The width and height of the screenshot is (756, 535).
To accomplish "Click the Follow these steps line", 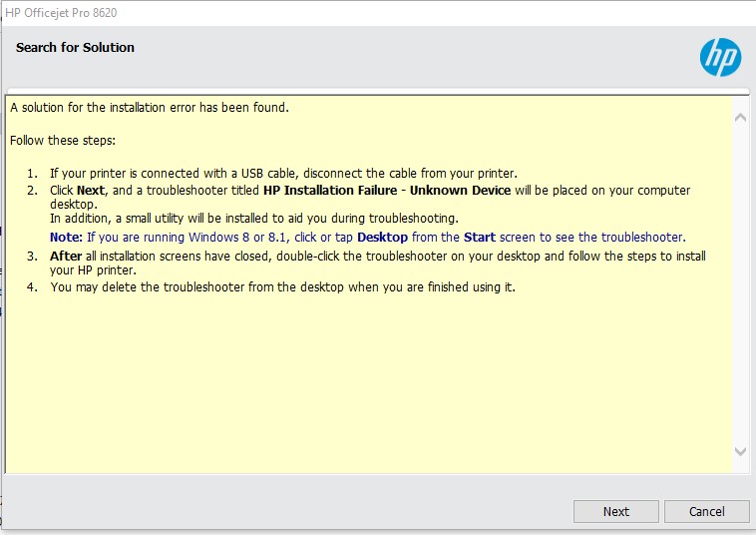I will tap(63, 140).
